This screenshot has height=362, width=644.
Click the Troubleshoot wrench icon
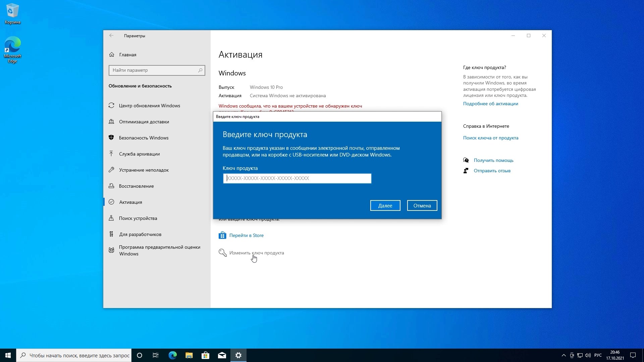[x=111, y=170]
